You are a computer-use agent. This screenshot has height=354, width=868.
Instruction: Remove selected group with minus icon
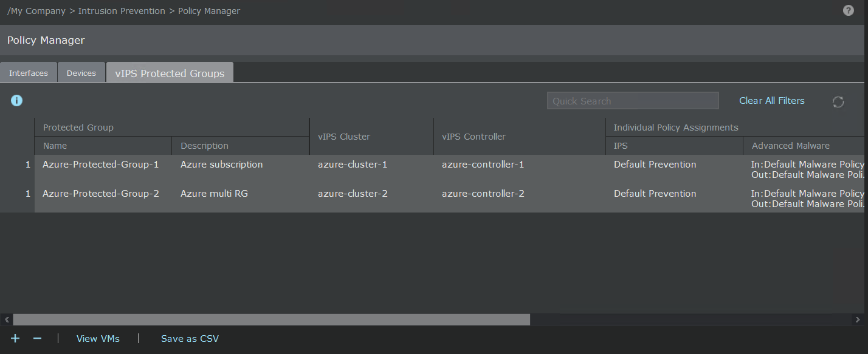(37, 338)
